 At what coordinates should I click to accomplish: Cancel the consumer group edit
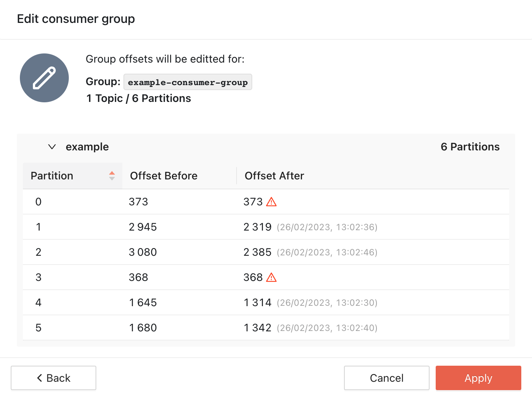(386, 378)
